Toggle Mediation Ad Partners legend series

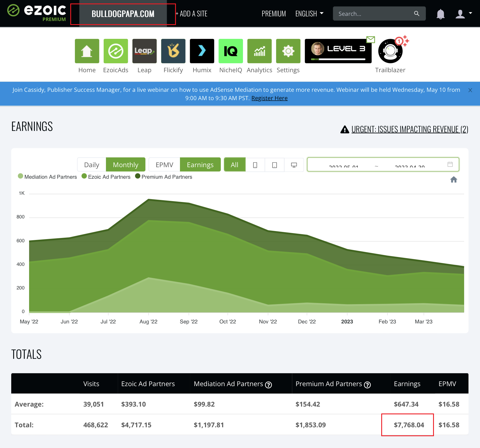[48, 177]
